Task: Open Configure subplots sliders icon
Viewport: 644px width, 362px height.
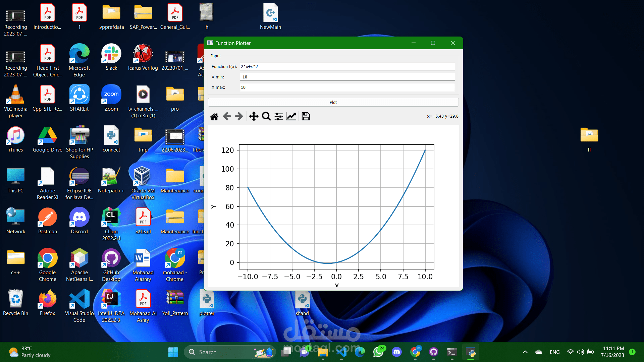Action: 279,116
